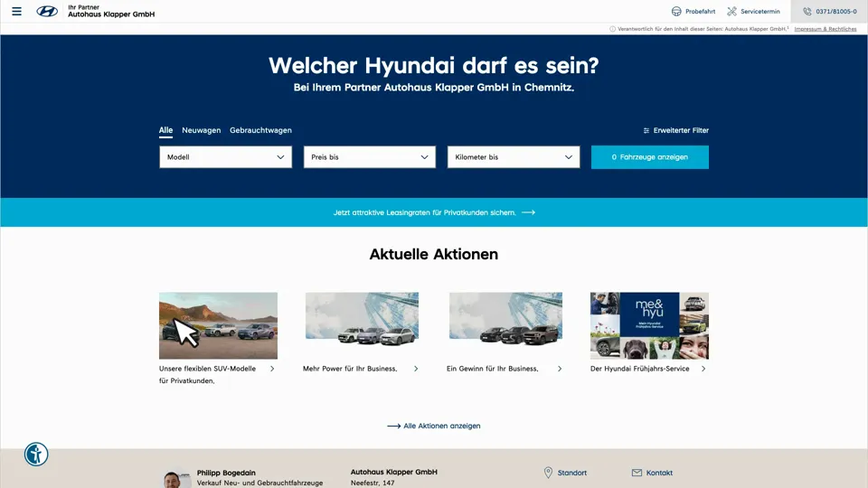Click chevron next to Ein Gewinn
This screenshot has height=488, width=868.
(x=560, y=369)
